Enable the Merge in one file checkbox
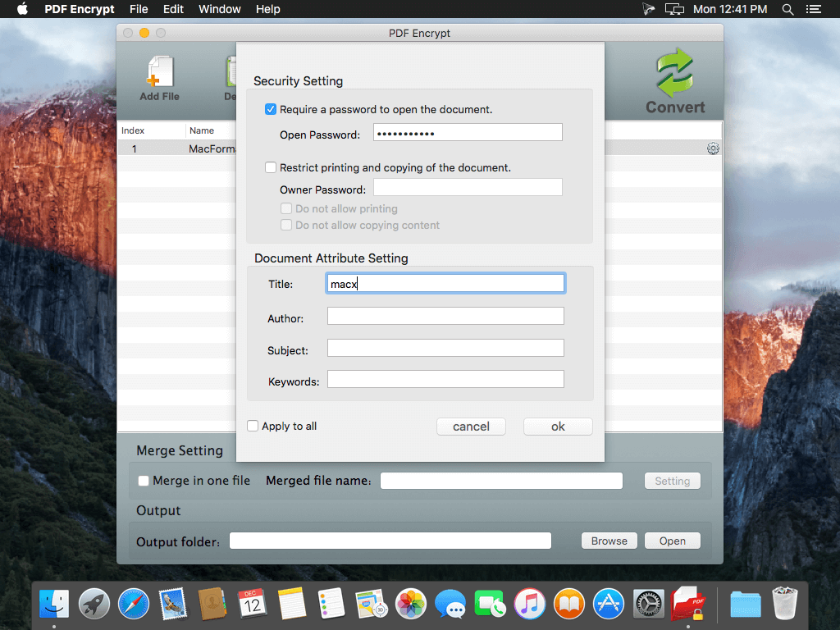 click(143, 481)
